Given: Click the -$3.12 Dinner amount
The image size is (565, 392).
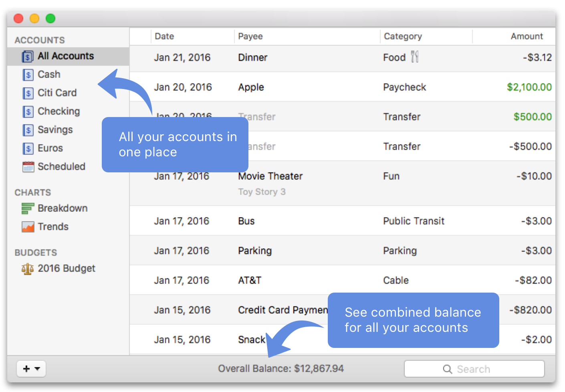Looking at the screenshot, I should [537, 58].
